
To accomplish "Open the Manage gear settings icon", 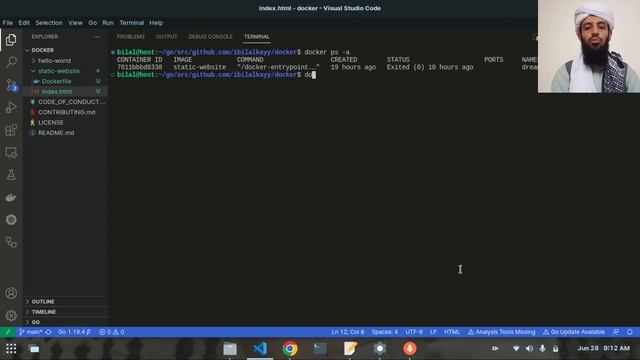I will [x=11, y=315].
